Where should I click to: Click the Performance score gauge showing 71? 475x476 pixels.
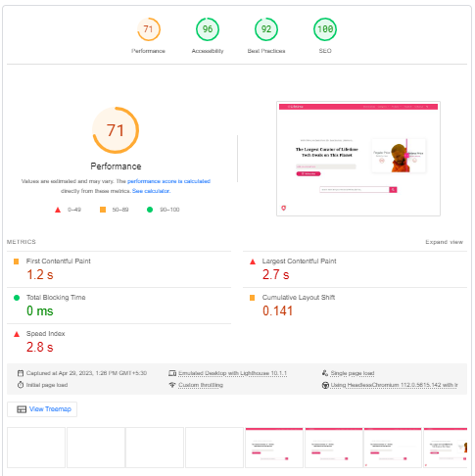(149, 29)
